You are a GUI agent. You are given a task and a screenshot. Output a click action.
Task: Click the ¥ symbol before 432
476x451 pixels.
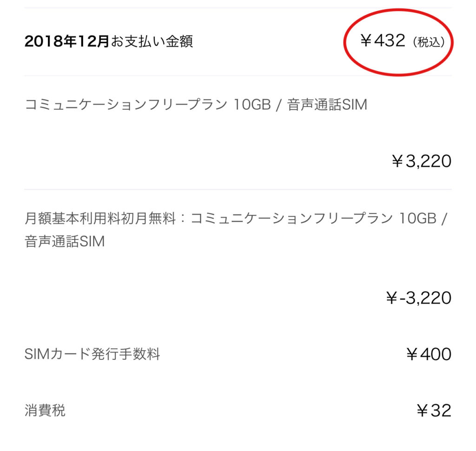point(366,40)
